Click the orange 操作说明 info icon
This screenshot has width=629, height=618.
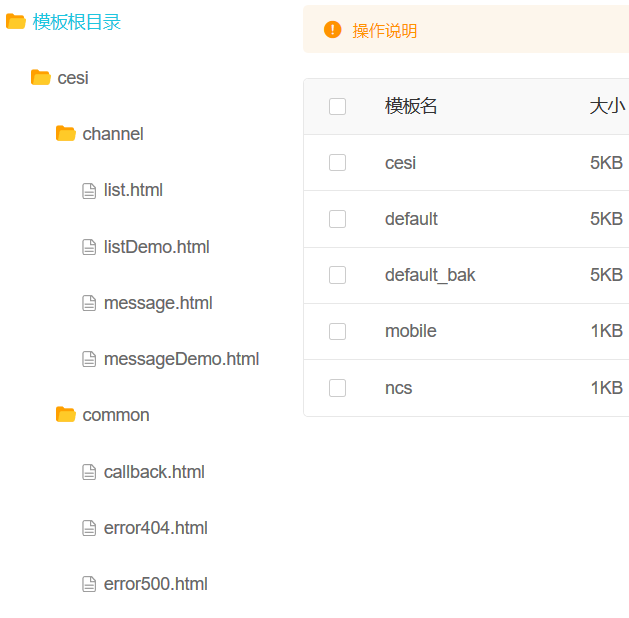coord(333,30)
